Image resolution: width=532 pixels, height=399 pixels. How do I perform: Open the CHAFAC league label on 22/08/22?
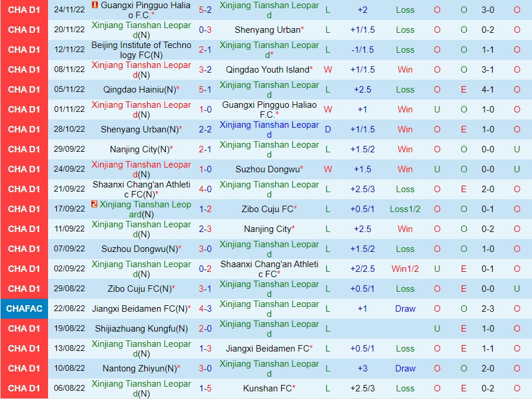(x=24, y=309)
